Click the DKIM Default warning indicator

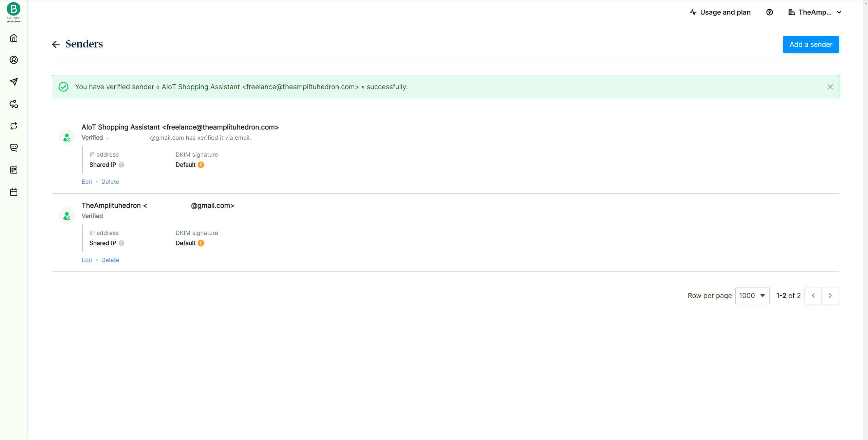click(201, 165)
